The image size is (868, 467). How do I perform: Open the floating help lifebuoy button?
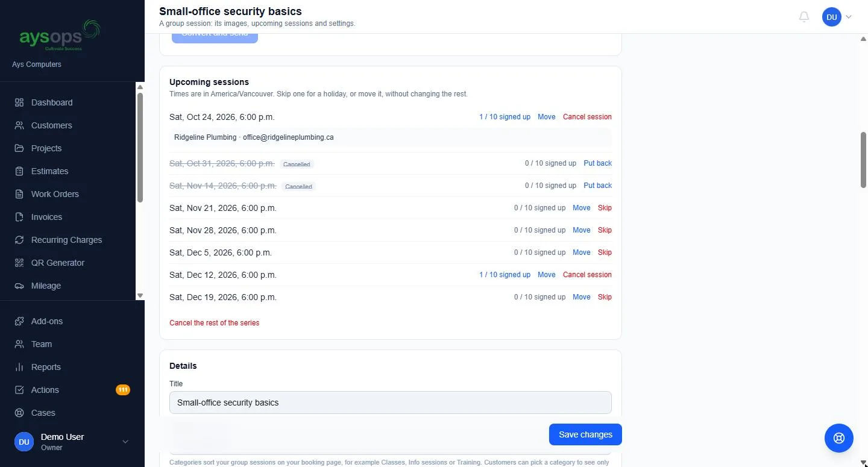click(x=839, y=438)
